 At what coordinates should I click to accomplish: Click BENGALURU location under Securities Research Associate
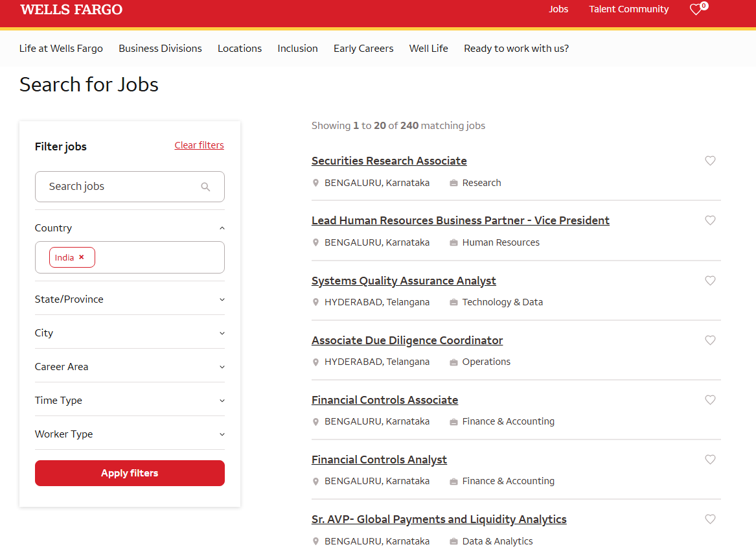(377, 183)
